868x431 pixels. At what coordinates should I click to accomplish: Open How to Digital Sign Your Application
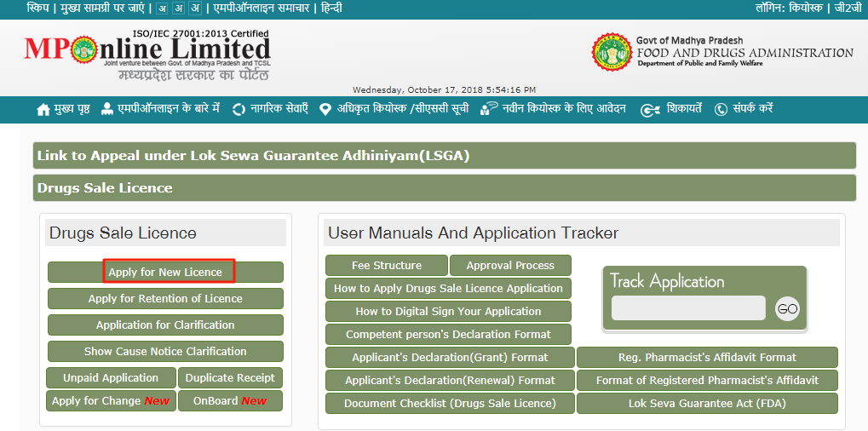(448, 312)
